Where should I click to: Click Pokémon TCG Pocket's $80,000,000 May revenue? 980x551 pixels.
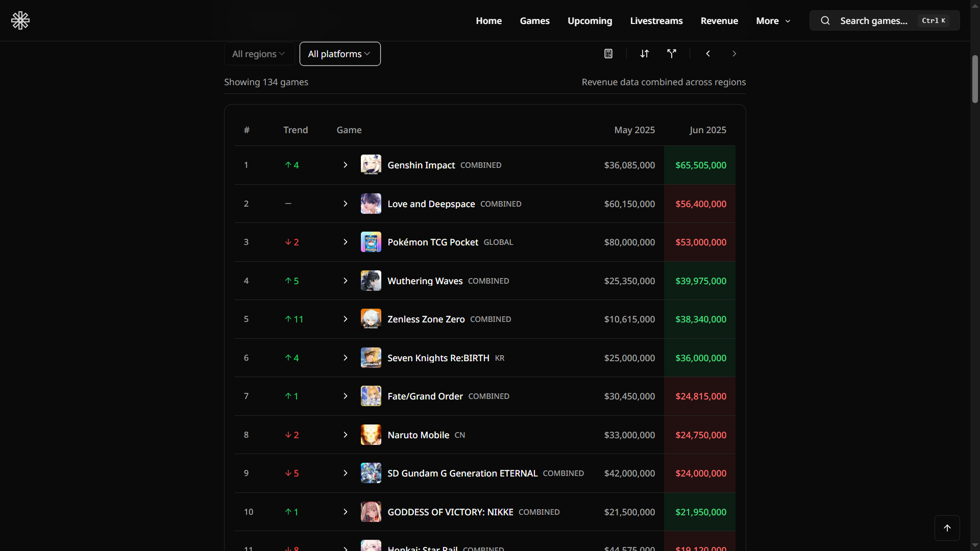click(x=629, y=242)
